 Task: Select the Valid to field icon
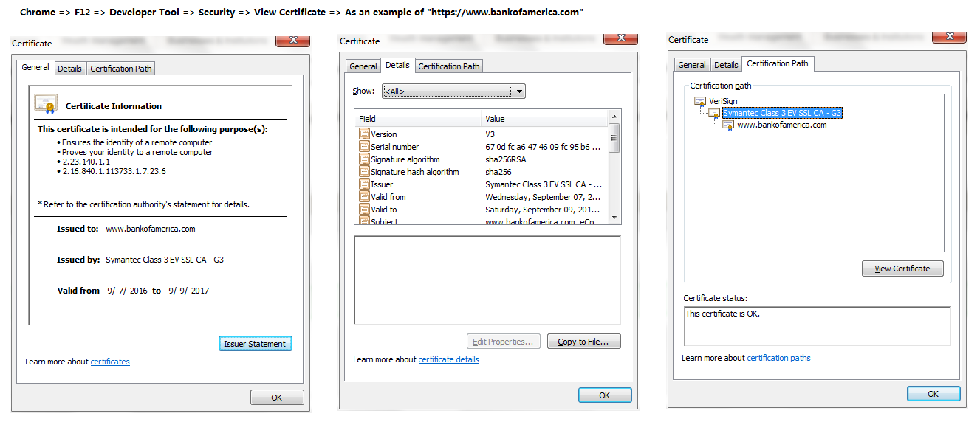364,210
